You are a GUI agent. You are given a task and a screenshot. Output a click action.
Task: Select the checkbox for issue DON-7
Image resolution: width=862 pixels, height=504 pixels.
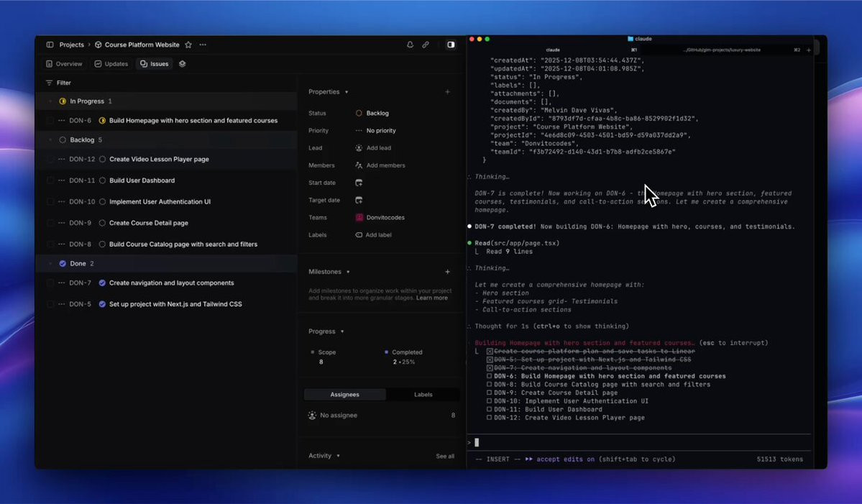click(x=50, y=283)
